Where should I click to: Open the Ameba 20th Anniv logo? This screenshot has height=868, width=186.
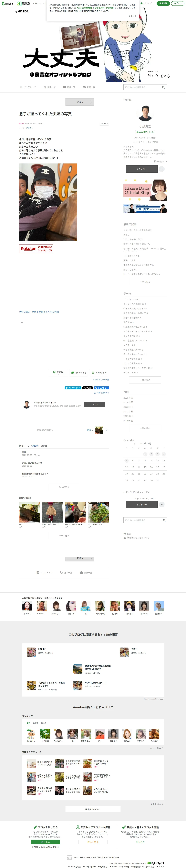(x=24, y=3)
